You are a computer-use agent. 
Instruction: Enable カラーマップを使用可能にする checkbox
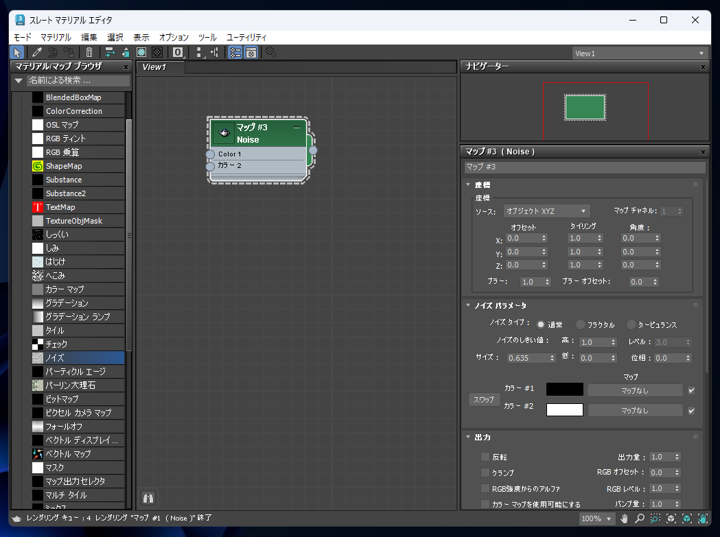coord(485,504)
